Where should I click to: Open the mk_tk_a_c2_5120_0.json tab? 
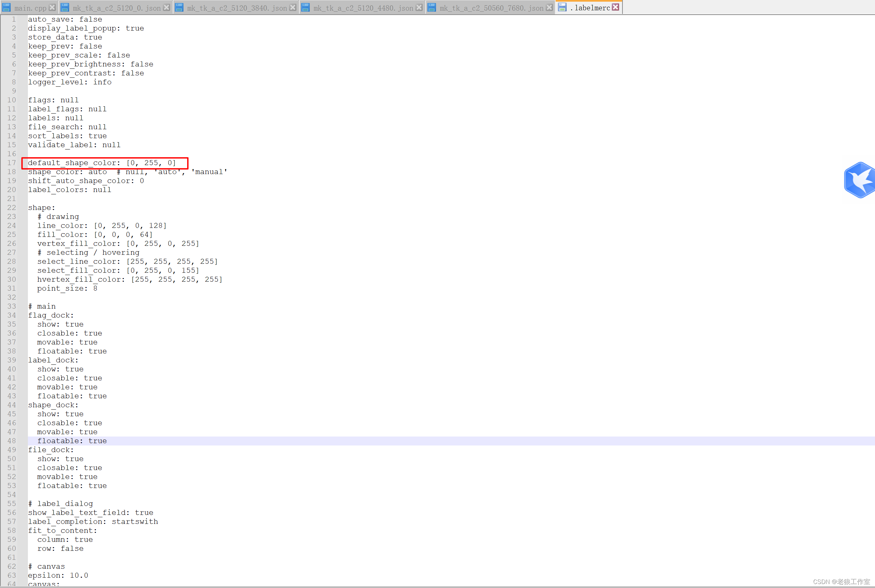click(x=116, y=8)
